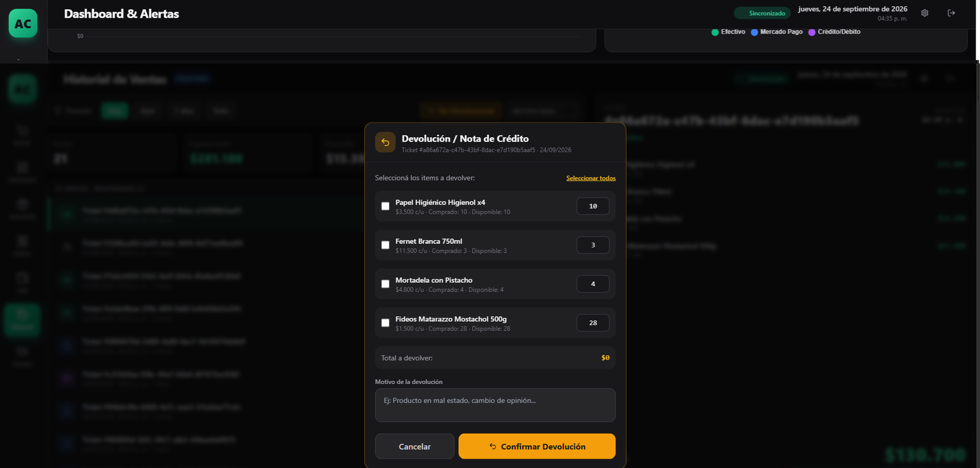The image size is (980, 468).
Task: Toggle the purple Crédito/Débito legend dot
Action: tap(812, 32)
